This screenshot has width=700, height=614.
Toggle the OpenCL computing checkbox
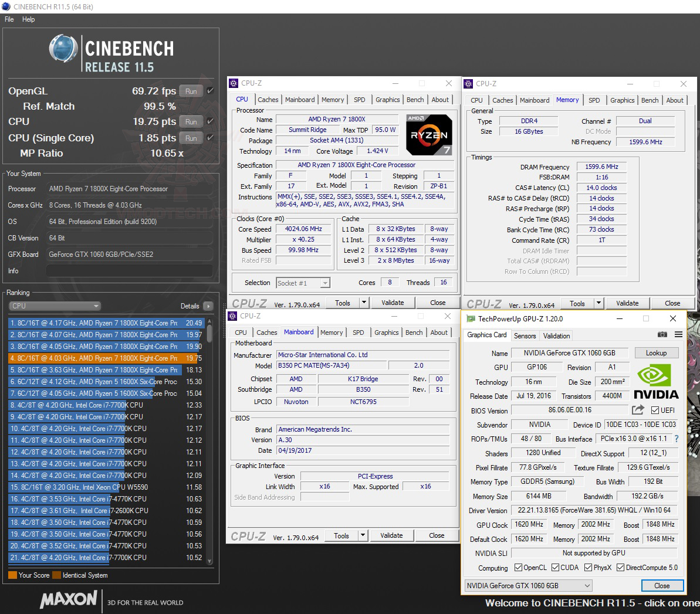pos(518,568)
